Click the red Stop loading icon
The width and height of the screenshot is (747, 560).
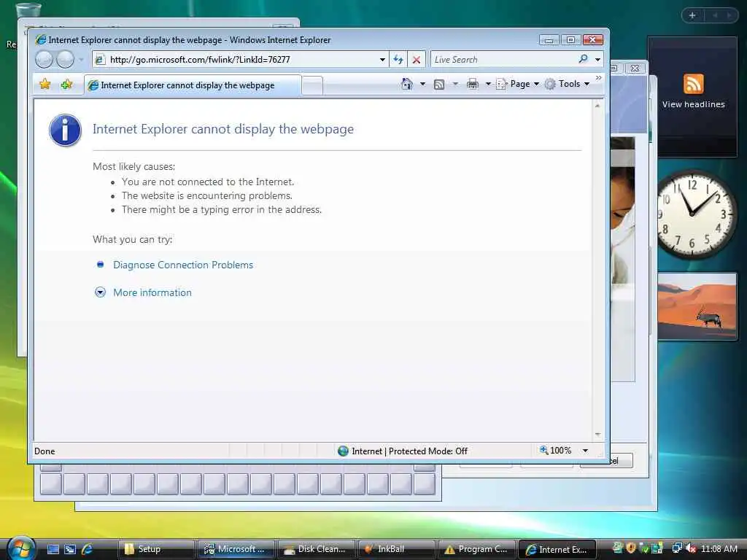click(x=417, y=60)
